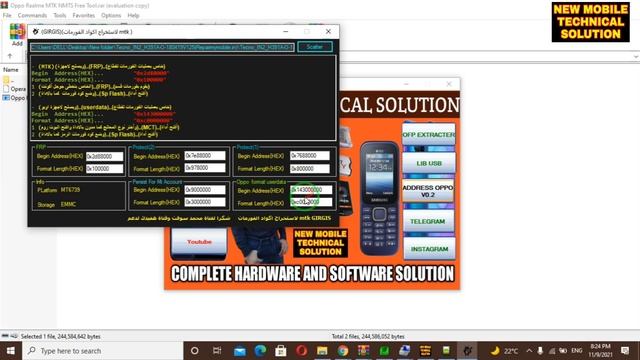Click the Protect(1) Begin Address field
640x360 pixels.
(x=310, y=156)
